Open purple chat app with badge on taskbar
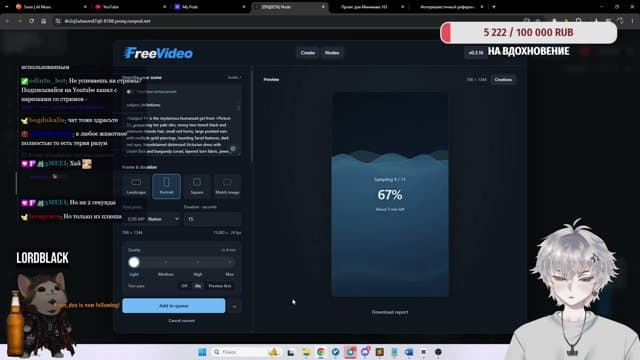640x360 pixels. [365, 352]
